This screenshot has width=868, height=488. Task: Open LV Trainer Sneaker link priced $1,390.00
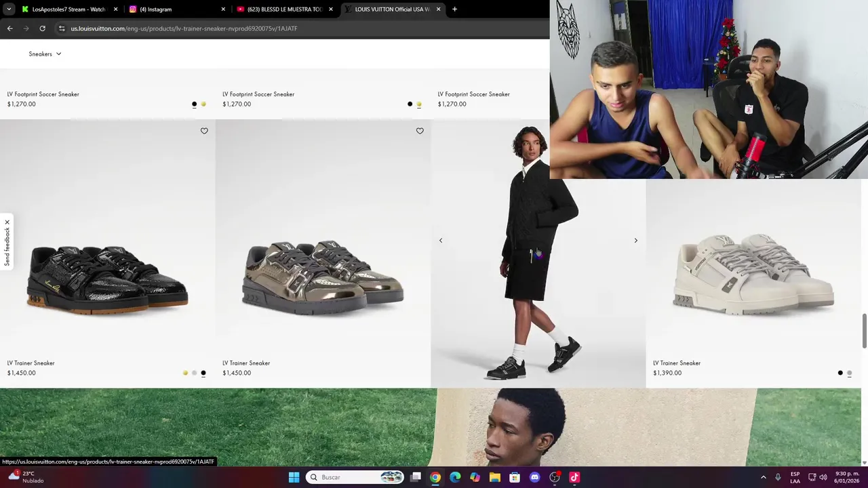click(677, 363)
